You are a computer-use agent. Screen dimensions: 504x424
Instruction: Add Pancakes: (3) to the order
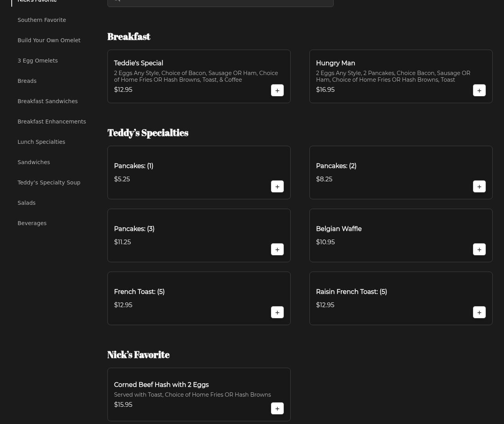(x=277, y=249)
